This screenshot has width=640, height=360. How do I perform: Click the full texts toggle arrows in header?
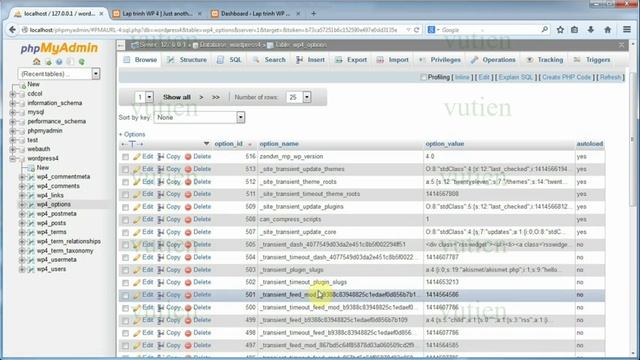[x=132, y=144]
